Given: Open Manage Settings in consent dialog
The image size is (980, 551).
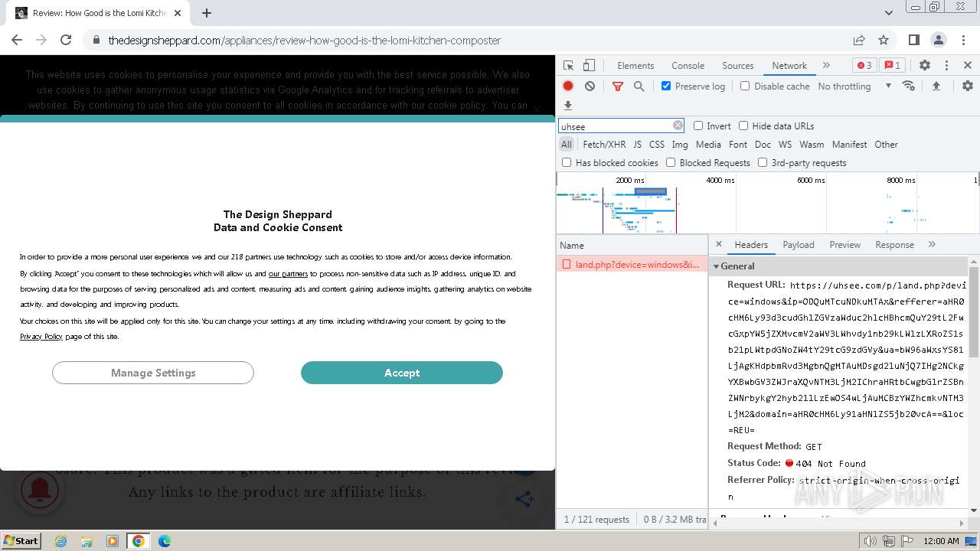Looking at the screenshot, I should pos(153,373).
